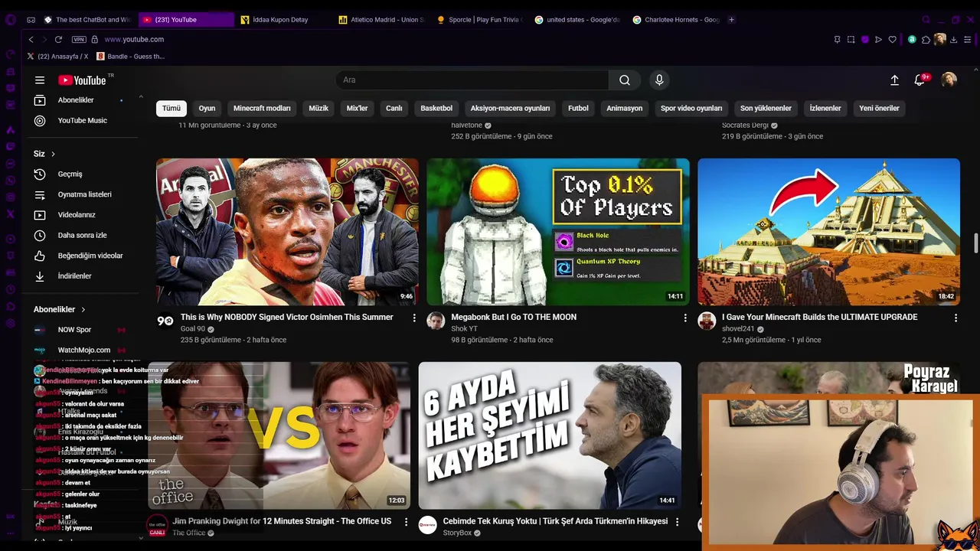Image resolution: width=980 pixels, height=551 pixels.
Task: Collapse sidebar using the small up arrow
Action: [141, 97]
